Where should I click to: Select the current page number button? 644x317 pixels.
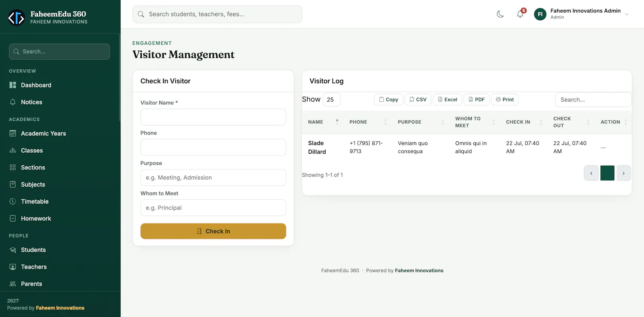(607, 173)
